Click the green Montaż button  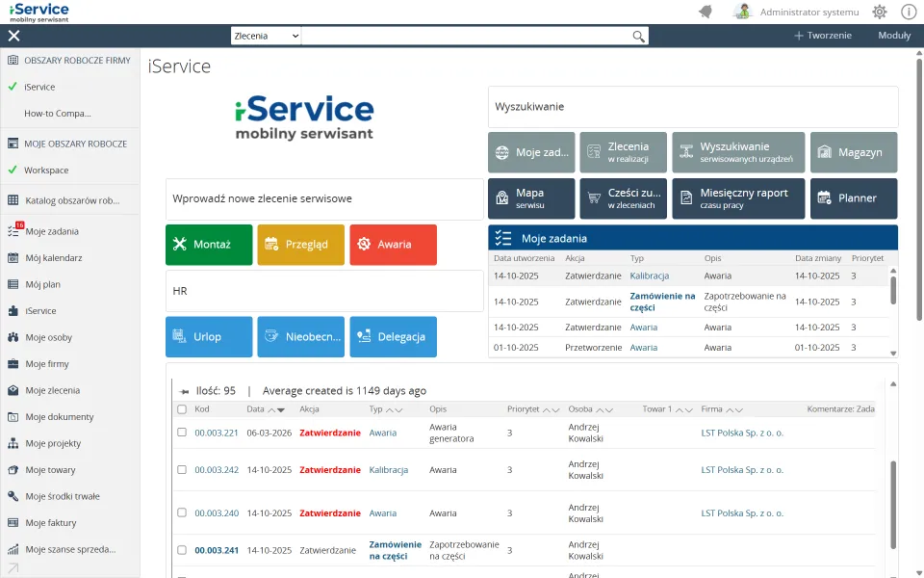pos(209,245)
